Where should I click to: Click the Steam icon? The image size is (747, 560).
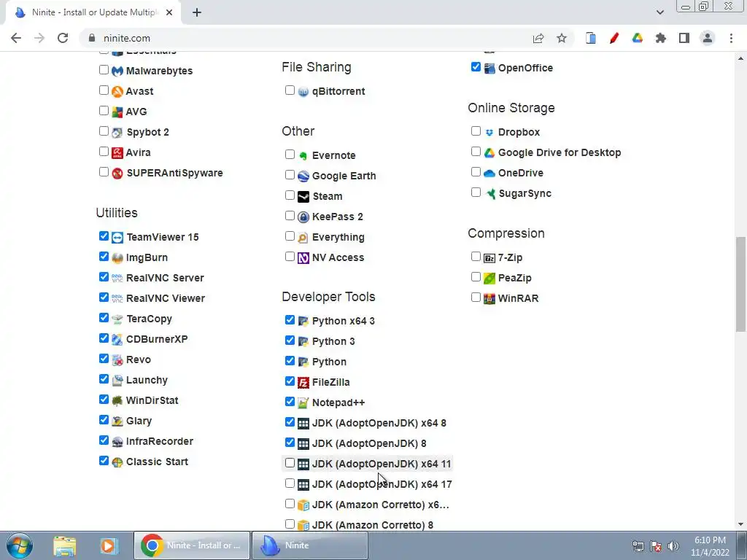click(303, 197)
